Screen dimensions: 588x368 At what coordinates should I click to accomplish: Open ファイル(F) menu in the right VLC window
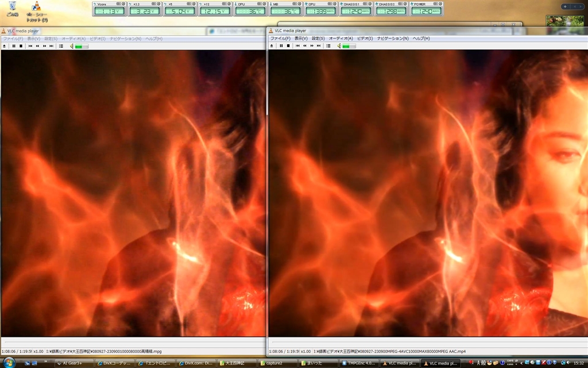pyautogui.click(x=280, y=39)
